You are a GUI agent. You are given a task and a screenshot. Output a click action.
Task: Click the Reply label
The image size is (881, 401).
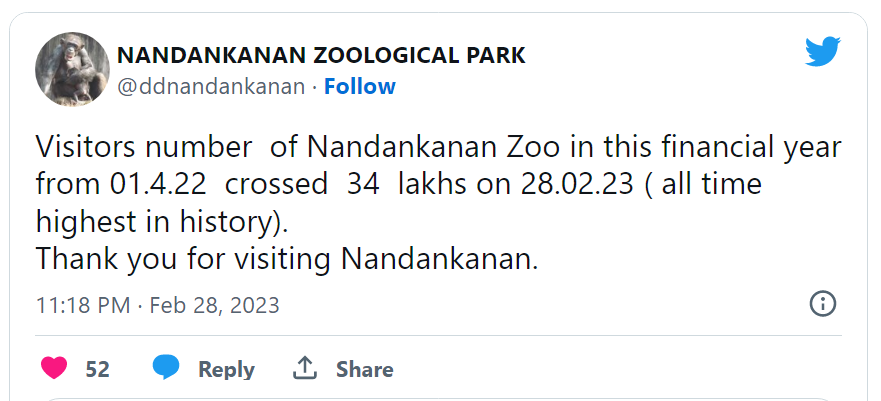click(x=226, y=369)
